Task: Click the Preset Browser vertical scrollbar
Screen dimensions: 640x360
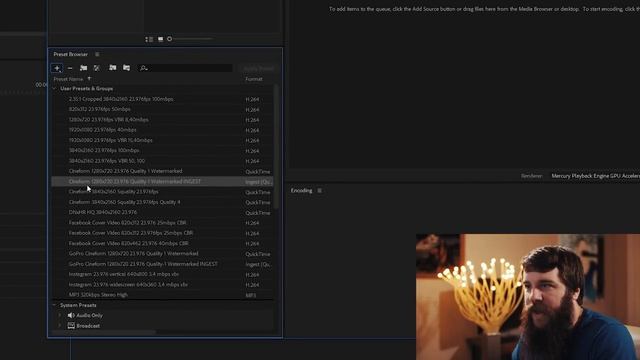Action: click(x=276, y=147)
